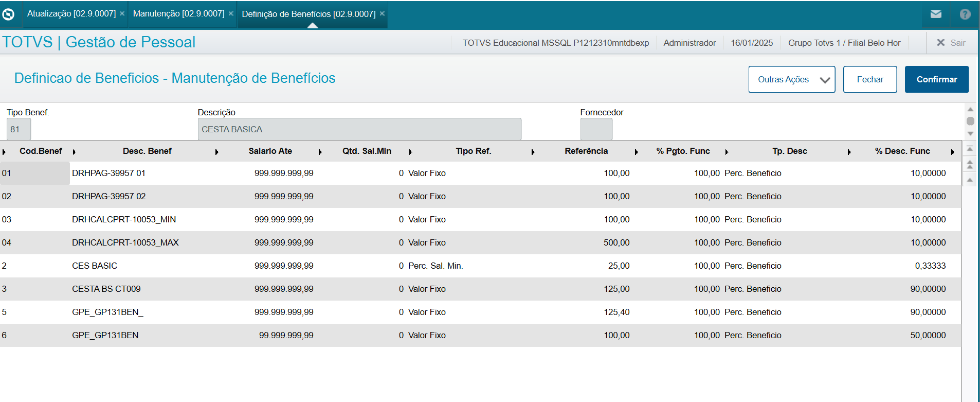The image size is (980, 402).
Task: Click the Salario Ate column header
Action: 270,151
